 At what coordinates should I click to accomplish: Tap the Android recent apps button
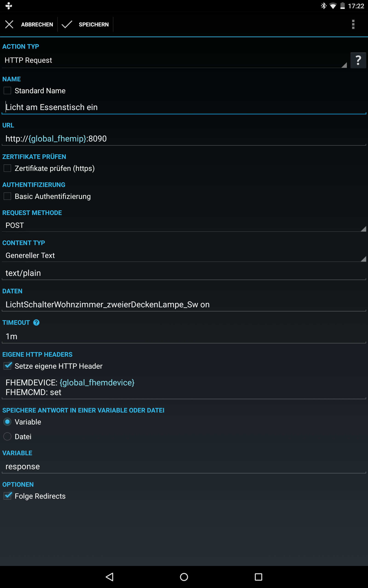(x=258, y=577)
